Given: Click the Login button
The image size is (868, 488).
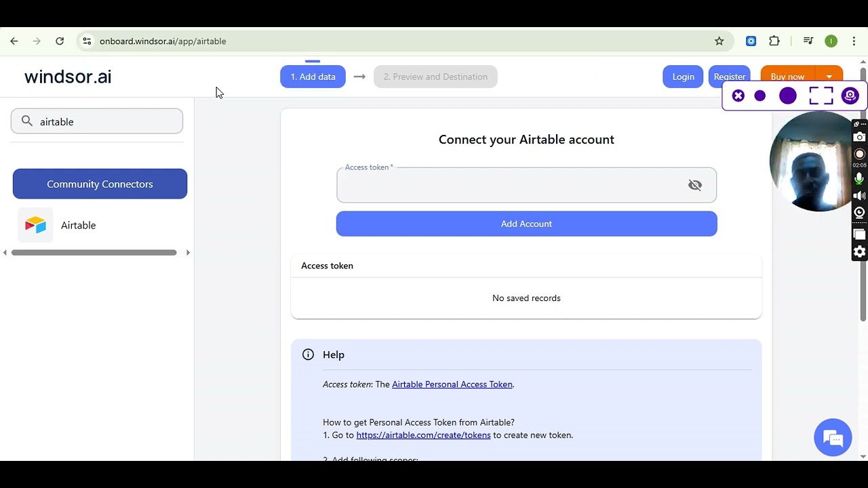Looking at the screenshot, I should coord(683,77).
